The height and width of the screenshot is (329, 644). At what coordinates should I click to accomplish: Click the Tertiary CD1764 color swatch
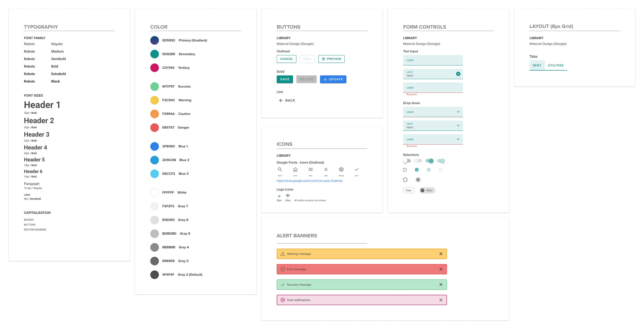point(154,68)
